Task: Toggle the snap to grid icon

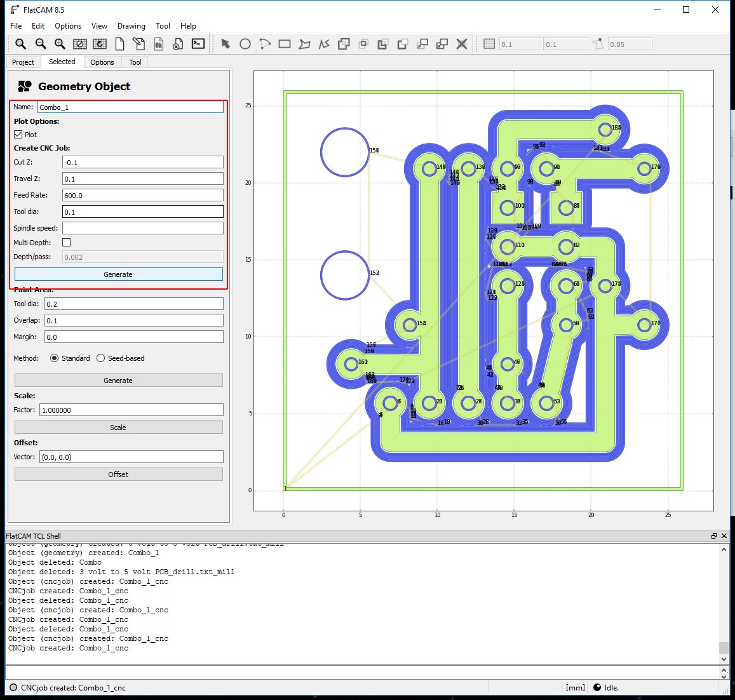Action: click(x=489, y=44)
